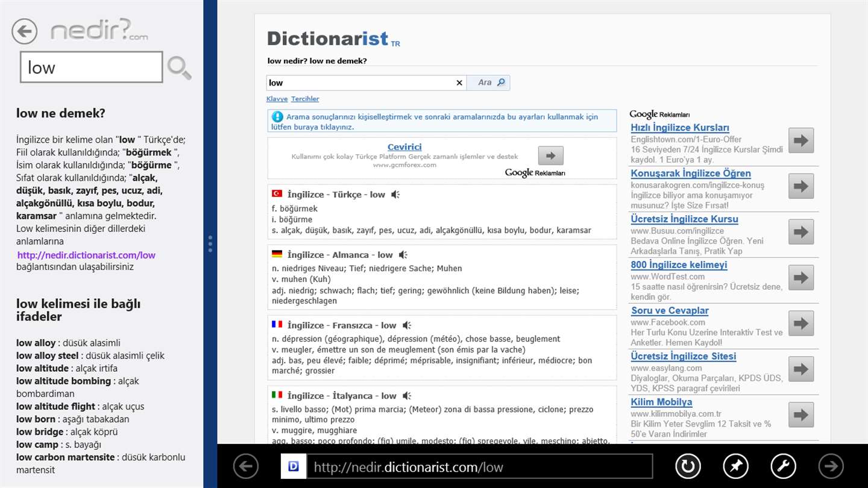Viewport: 868px width, 488px height.
Task: Open the 800 İngilizce kelimeyi link
Action: point(679,265)
